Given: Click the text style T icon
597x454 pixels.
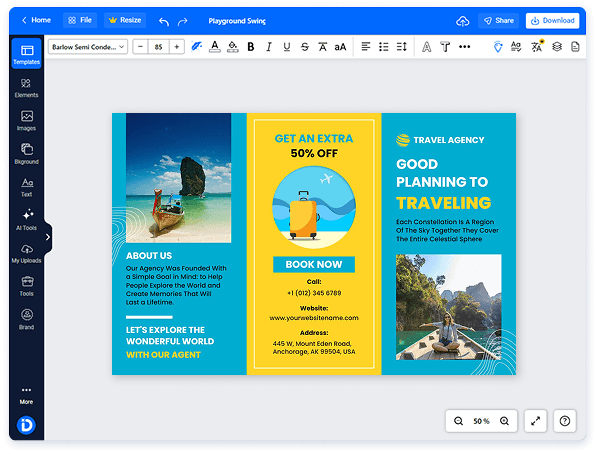Looking at the screenshot, I should pos(445,46).
